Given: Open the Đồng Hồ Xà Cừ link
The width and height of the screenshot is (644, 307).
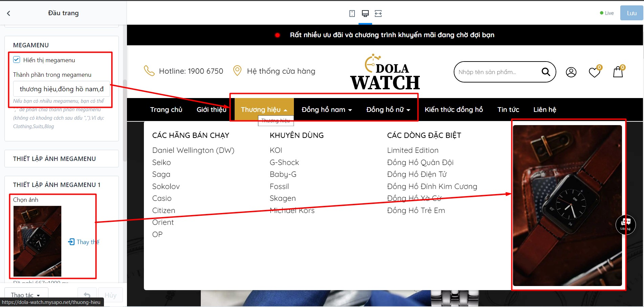Looking at the screenshot, I should point(414,198).
